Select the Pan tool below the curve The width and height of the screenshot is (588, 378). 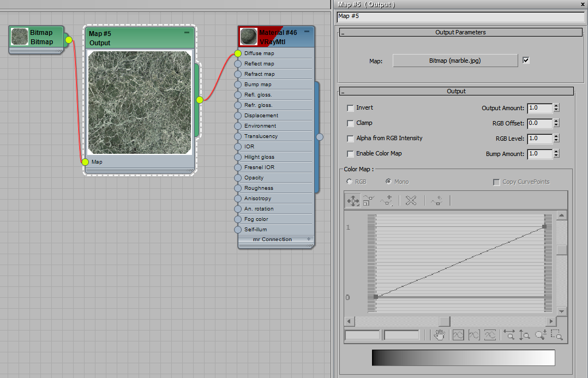click(440, 335)
